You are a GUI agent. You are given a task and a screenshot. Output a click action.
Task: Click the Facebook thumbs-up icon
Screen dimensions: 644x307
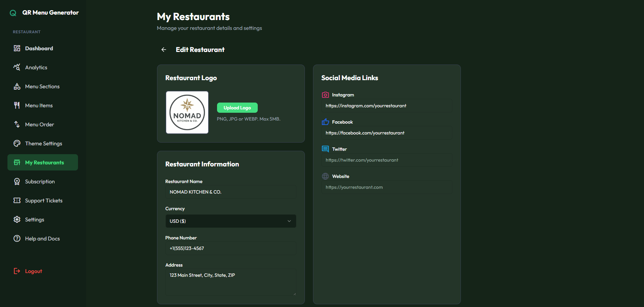(325, 121)
